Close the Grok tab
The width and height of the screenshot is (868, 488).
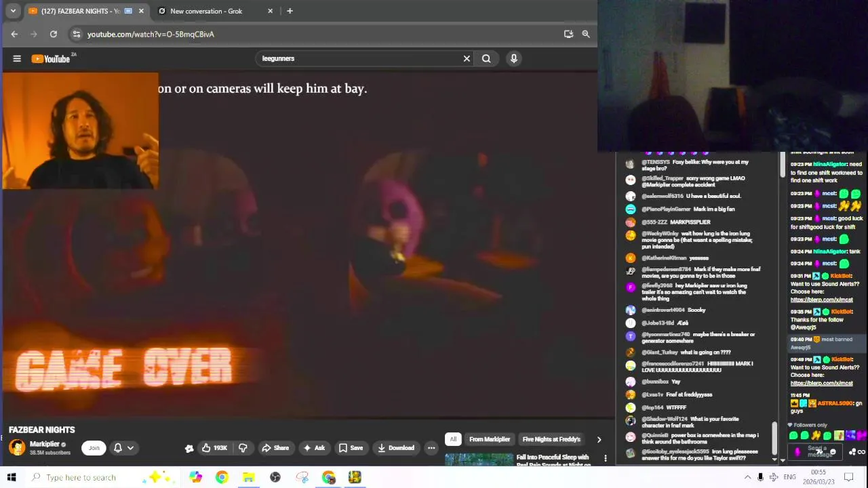click(x=271, y=11)
